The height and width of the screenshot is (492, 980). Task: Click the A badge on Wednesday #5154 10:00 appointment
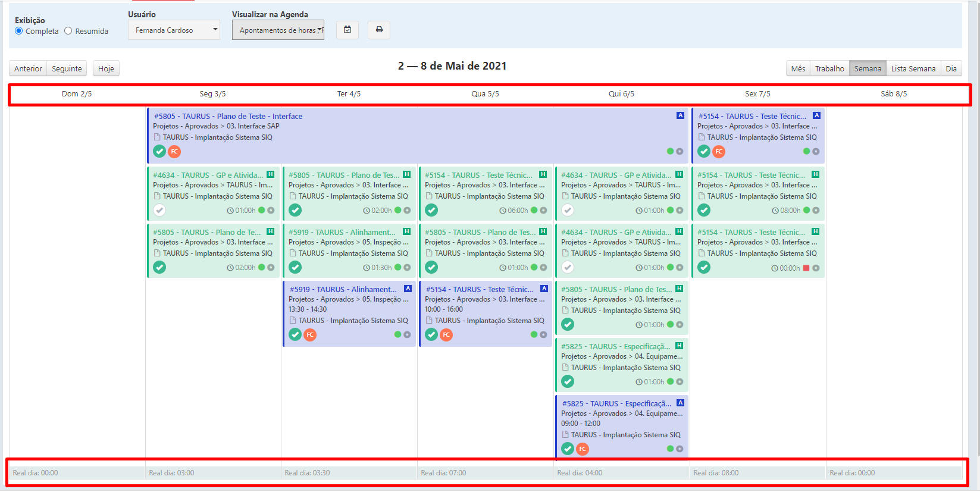tap(544, 289)
